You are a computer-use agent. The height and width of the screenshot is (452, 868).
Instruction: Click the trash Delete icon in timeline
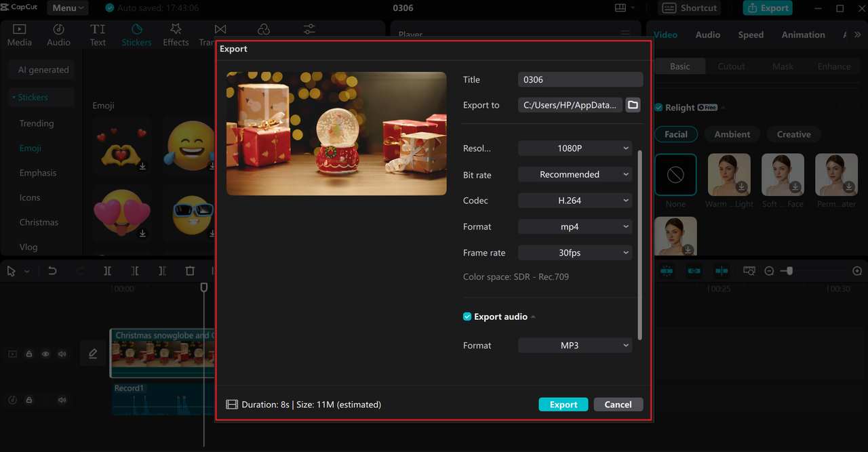tap(190, 271)
